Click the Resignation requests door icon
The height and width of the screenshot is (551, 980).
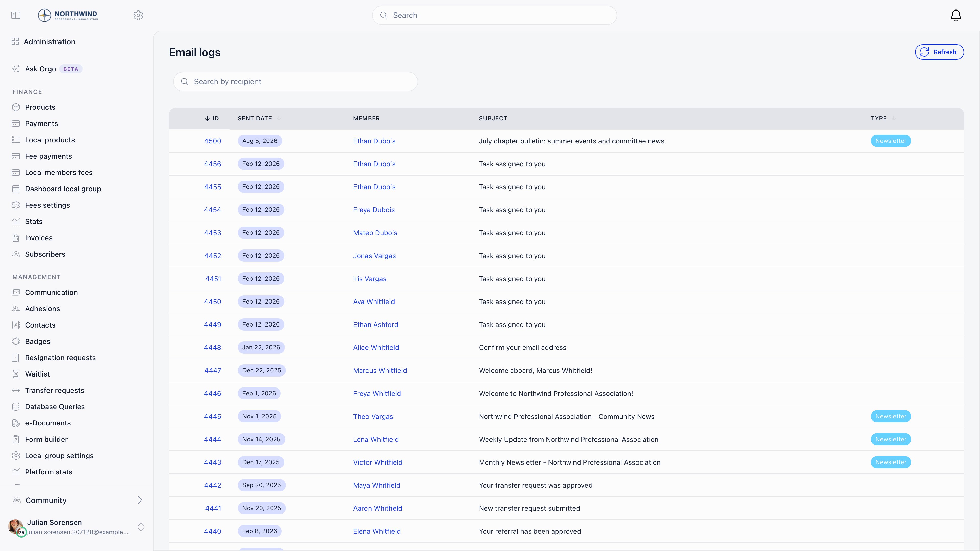(16, 358)
